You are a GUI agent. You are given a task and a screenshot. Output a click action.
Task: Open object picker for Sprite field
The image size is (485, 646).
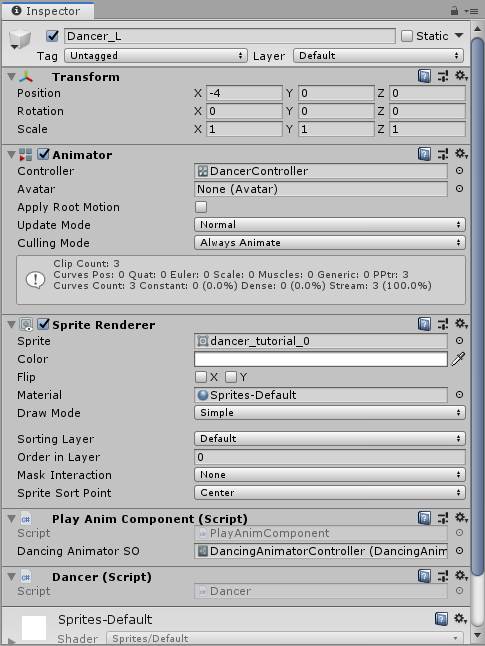tap(459, 341)
